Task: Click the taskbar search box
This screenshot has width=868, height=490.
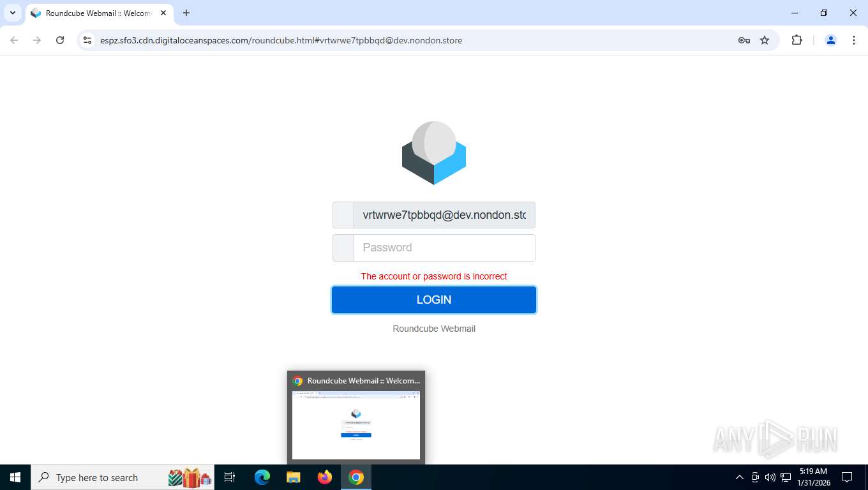Action: click(123, 477)
